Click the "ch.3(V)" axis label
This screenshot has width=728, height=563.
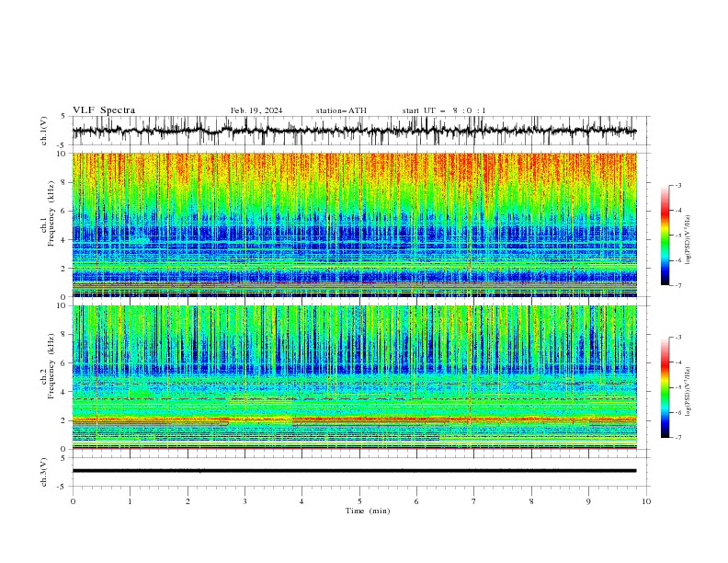44,472
